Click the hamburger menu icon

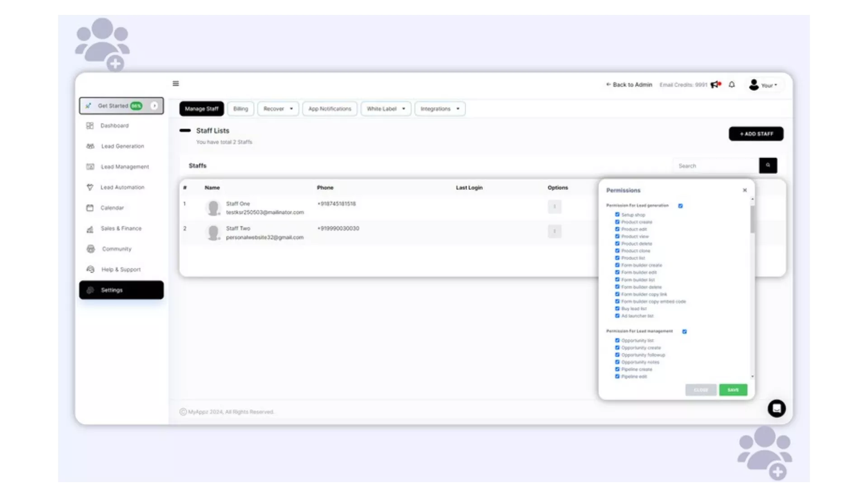pyautogui.click(x=176, y=84)
